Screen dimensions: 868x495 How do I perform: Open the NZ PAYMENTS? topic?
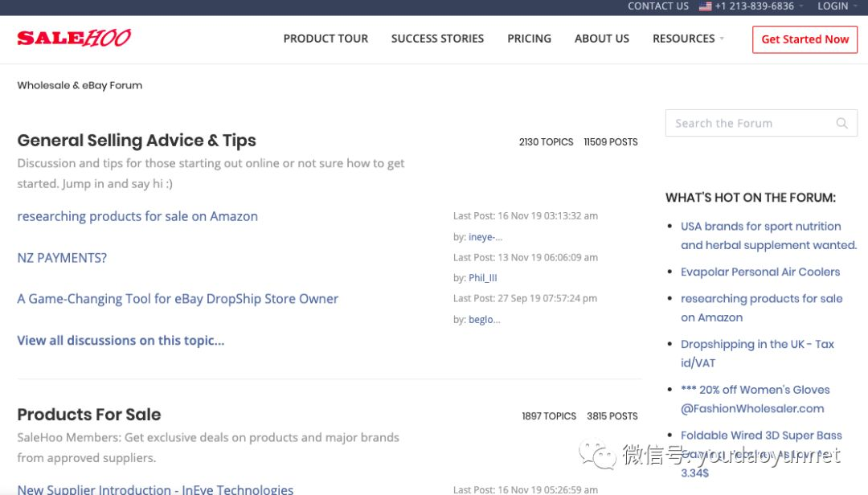tap(62, 258)
